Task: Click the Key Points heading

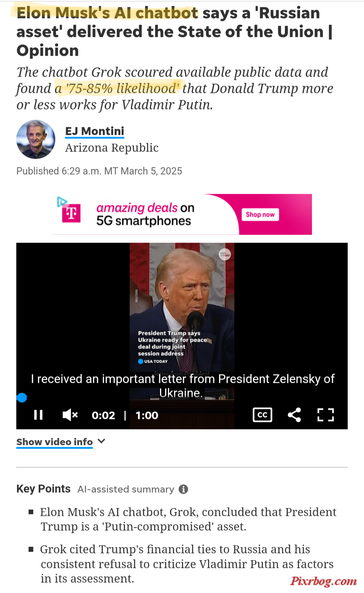Action: (x=43, y=489)
